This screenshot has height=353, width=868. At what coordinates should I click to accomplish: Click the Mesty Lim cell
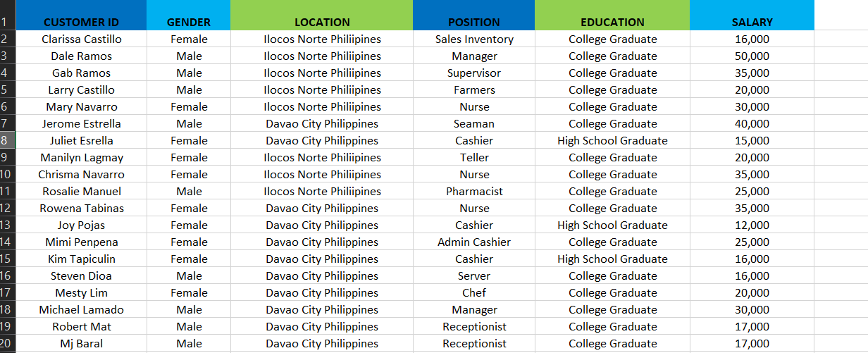(81, 293)
